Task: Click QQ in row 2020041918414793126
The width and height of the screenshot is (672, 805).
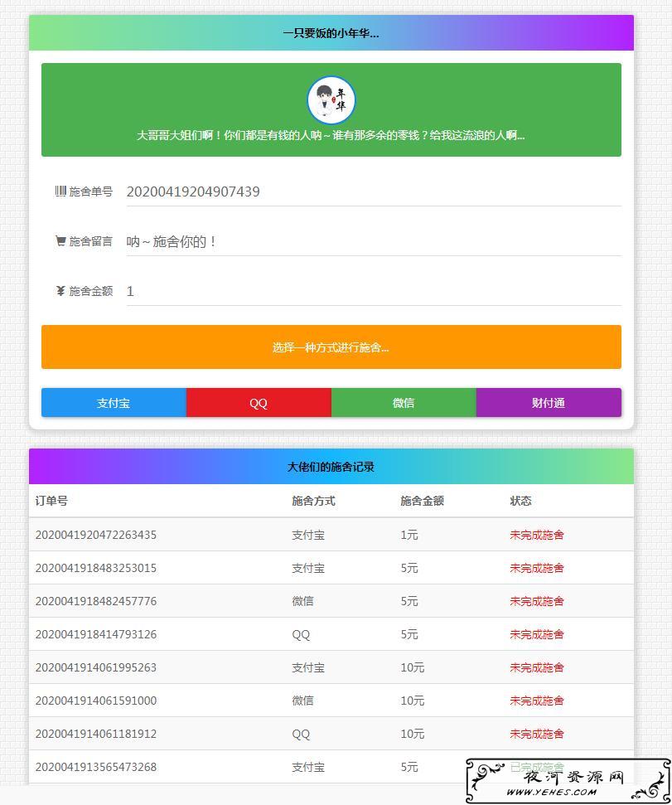Action: tap(301, 634)
